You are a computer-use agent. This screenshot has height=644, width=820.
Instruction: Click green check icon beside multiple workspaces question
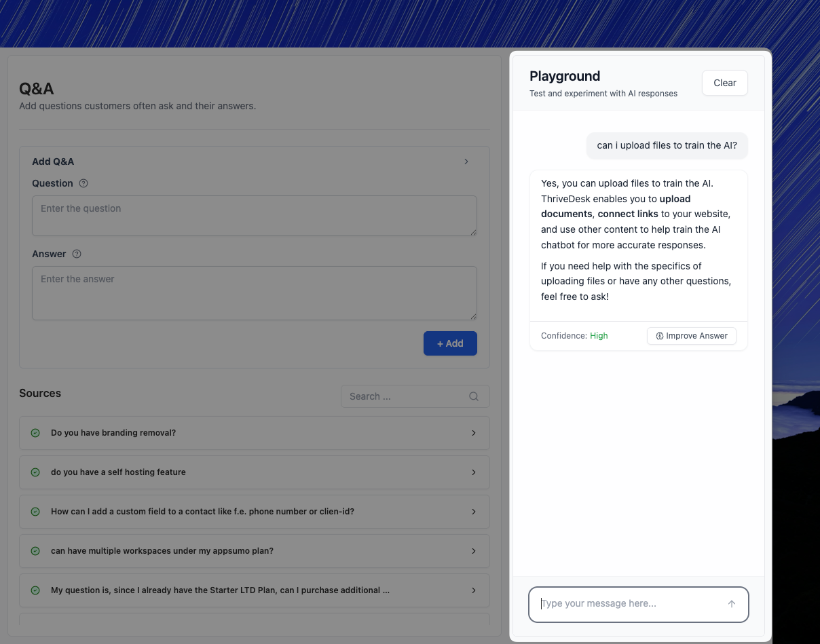coord(35,551)
